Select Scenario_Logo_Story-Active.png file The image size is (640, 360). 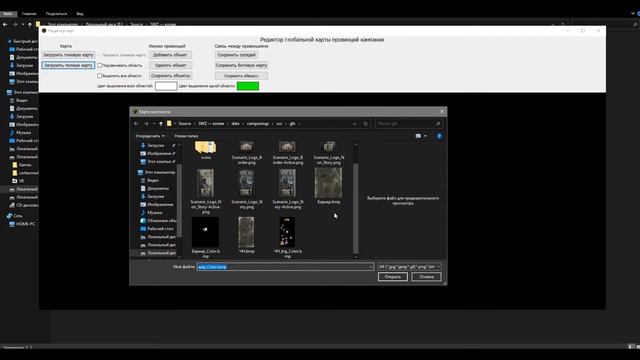point(287,189)
